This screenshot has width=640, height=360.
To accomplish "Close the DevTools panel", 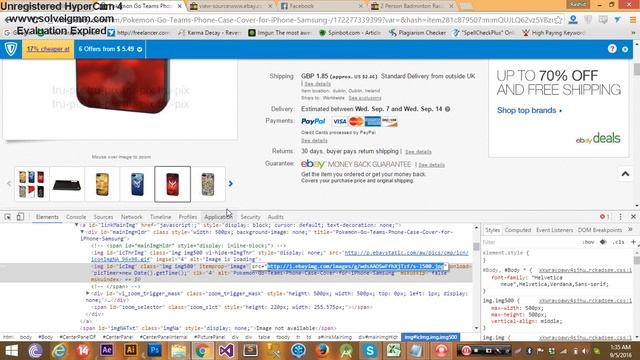I will tap(633, 217).
